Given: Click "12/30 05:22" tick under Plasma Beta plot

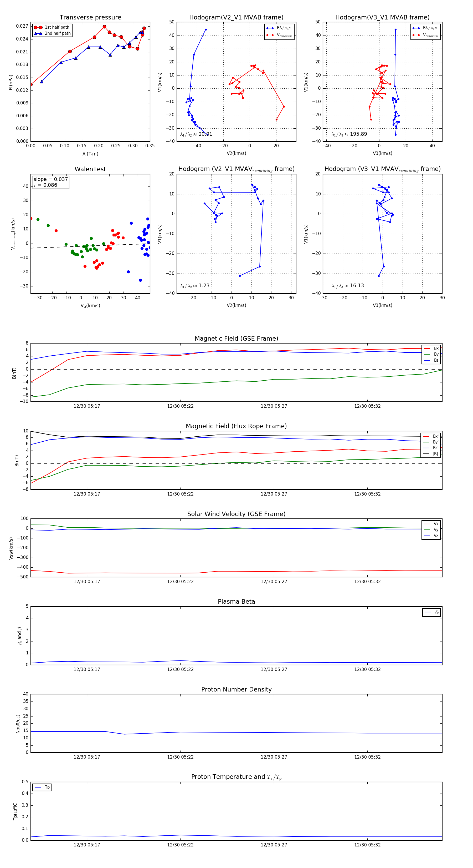Looking at the screenshot, I should [x=180, y=669].
